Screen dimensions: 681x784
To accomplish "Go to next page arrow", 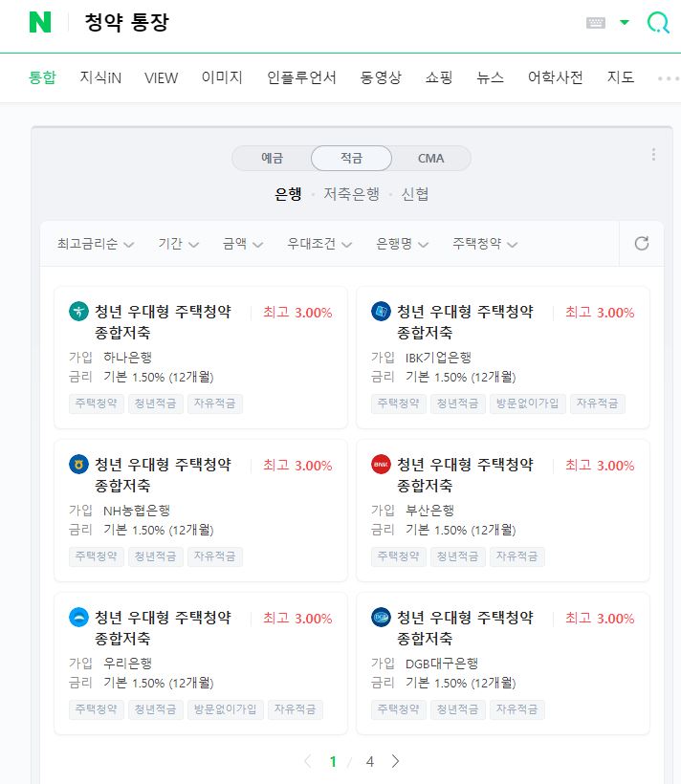I will pyautogui.click(x=395, y=761).
